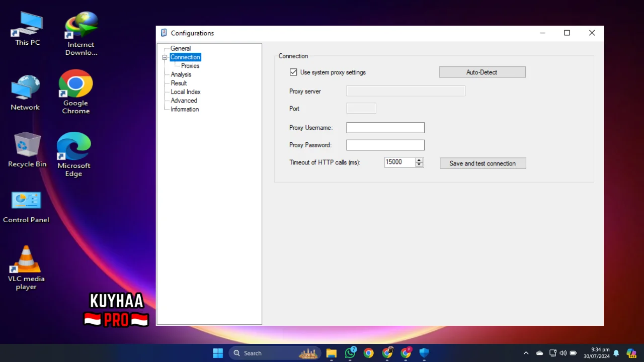Select Analysis in the settings tree
Screen dimensions: 644x362
point(181,74)
